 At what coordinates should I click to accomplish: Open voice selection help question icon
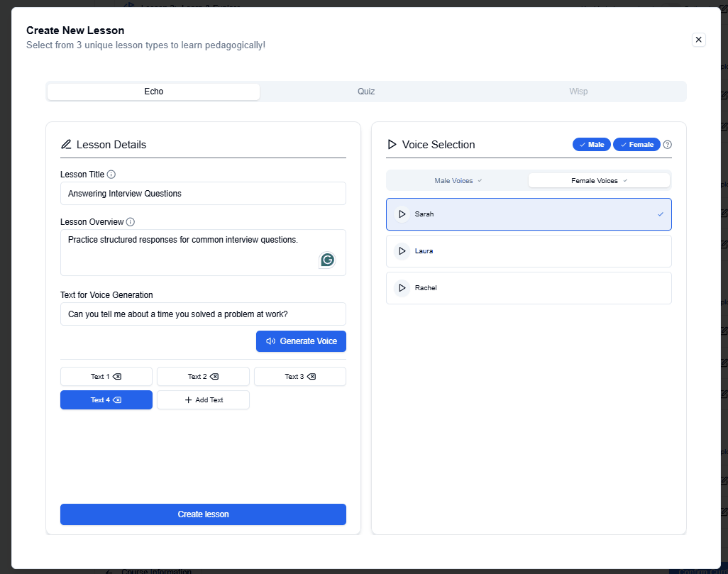(667, 145)
